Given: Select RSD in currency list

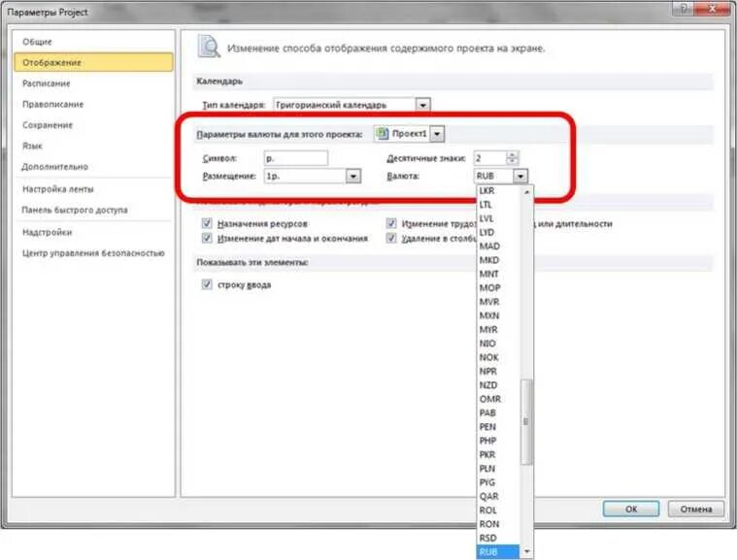Looking at the screenshot, I should tap(498, 538).
